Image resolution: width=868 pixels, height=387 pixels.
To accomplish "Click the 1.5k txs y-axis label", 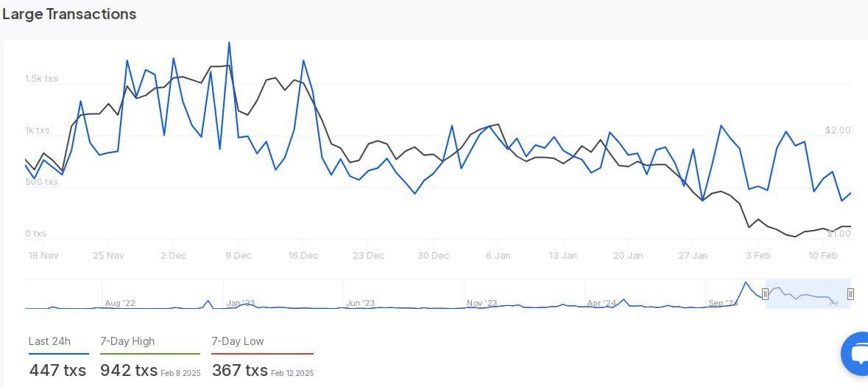I will pos(41,79).
